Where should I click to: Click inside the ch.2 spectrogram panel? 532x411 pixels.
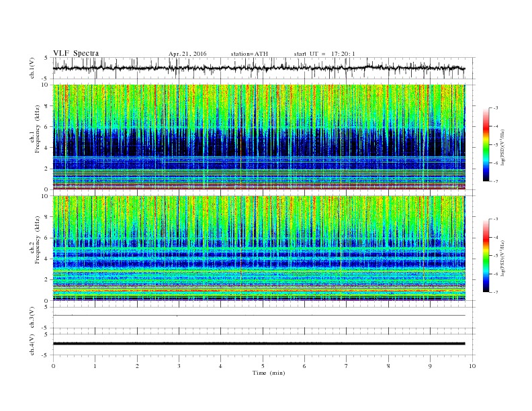259,248
